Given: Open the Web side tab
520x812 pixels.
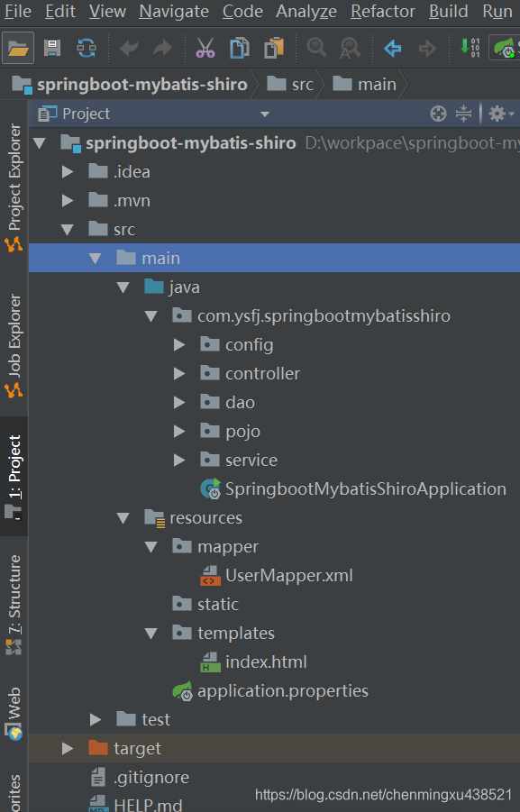Looking at the screenshot, I should click(14, 713).
